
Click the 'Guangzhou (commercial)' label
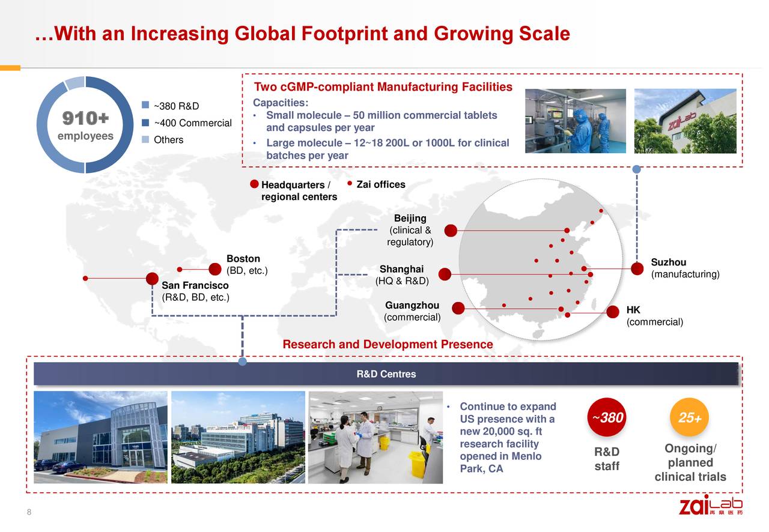412,311
